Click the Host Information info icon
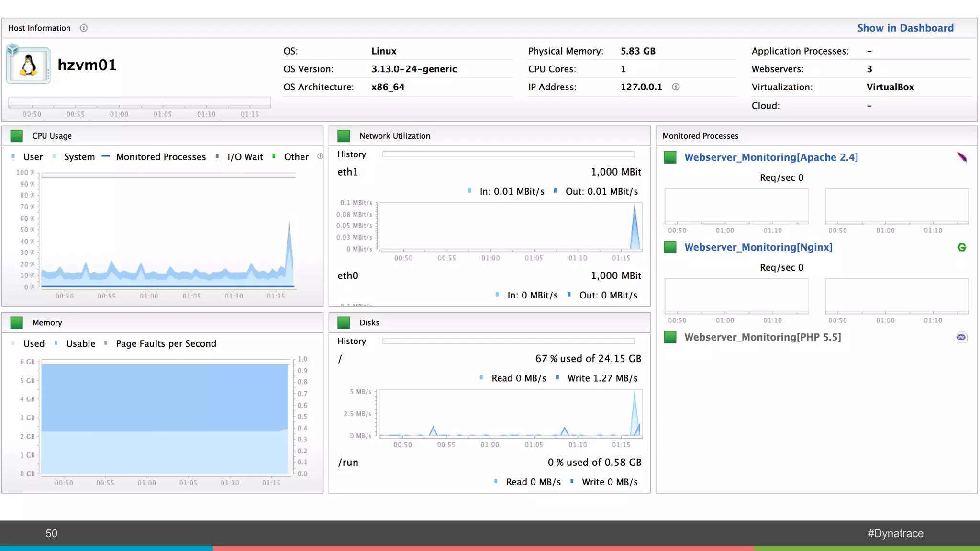This screenshot has height=551, width=980. click(x=84, y=28)
